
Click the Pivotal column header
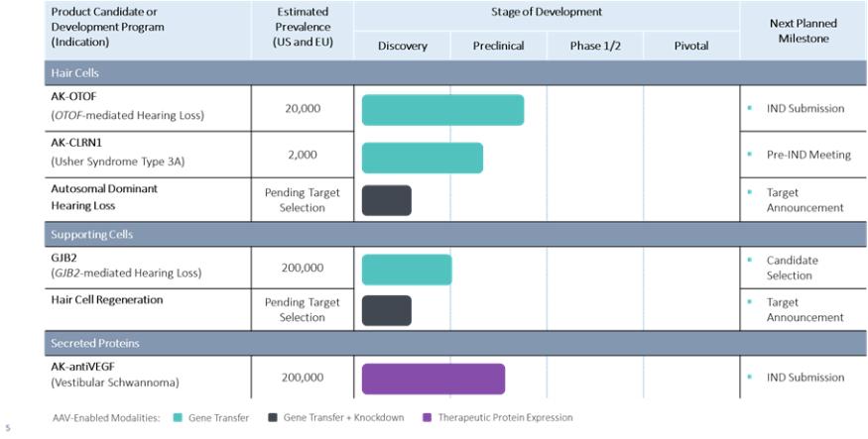tap(690, 47)
